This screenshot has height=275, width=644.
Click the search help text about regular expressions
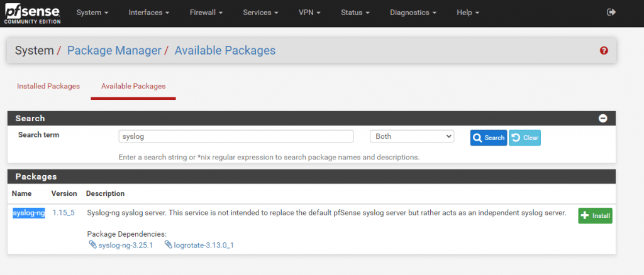[x=269, y=158]
